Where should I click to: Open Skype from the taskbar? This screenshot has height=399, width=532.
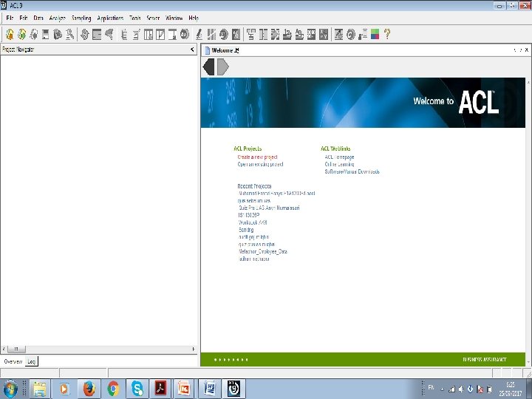pyautogui.click(x=137, y=389)
